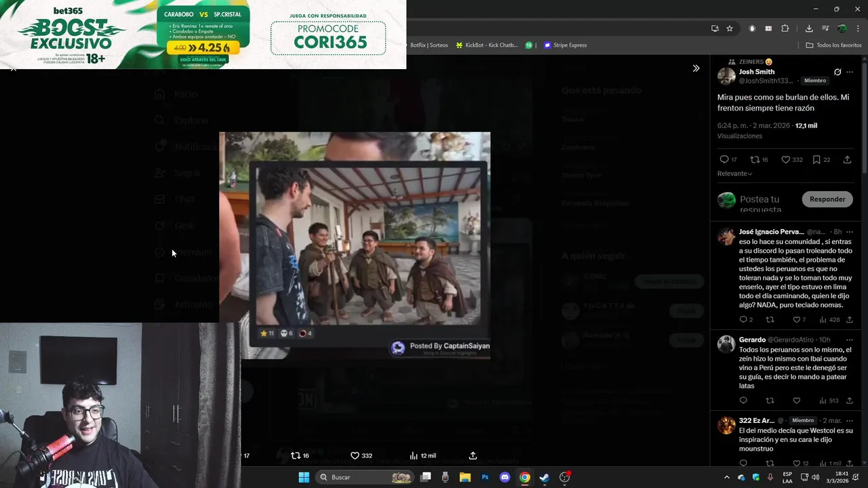Open Chrome downloads
The height and width of the screenshot is (488, 868).
(809, 28)
